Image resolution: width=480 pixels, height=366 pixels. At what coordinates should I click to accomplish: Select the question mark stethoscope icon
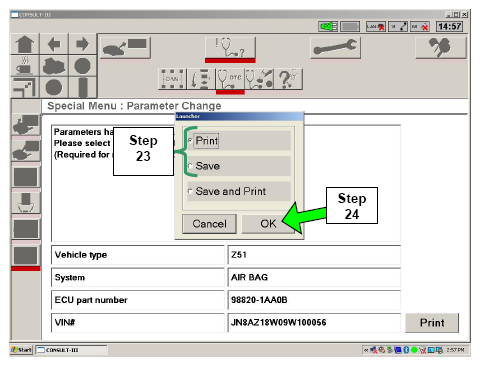click(x=288, y=79)
